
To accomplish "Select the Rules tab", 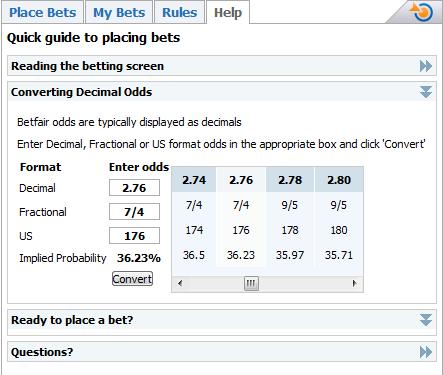I will tap(179, 13).
